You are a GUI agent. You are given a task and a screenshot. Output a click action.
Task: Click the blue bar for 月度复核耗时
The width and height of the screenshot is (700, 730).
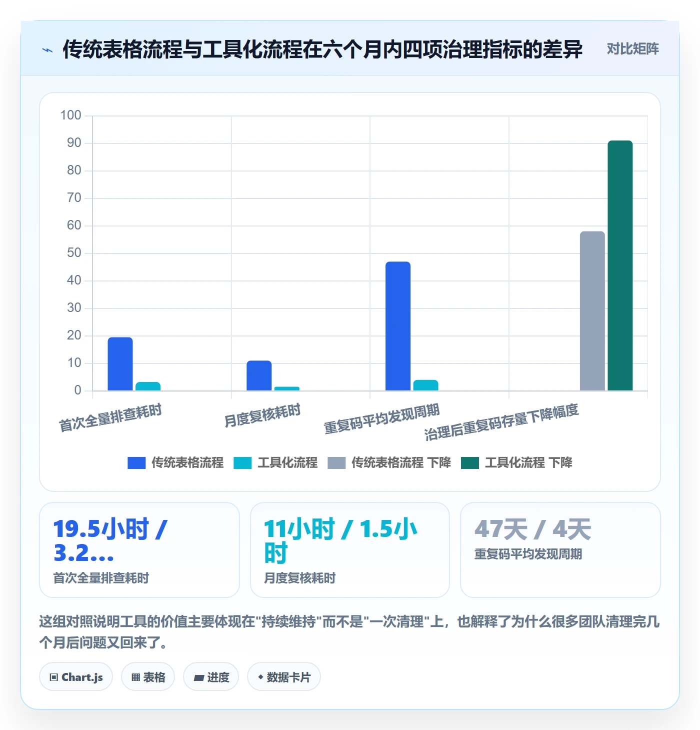[259, 375]
